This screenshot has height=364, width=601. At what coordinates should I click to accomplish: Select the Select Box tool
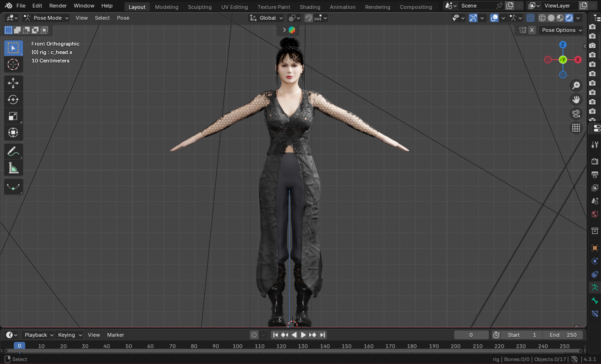pos(13,48)
